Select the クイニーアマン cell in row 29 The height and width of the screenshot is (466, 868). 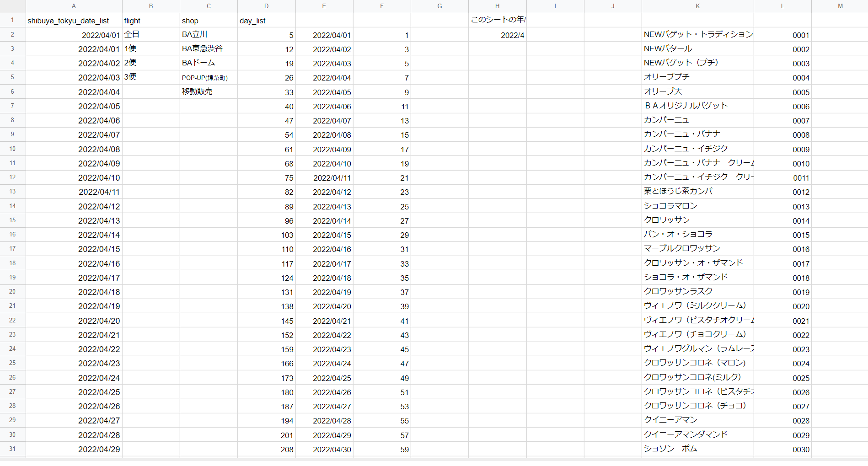[697, 420]
